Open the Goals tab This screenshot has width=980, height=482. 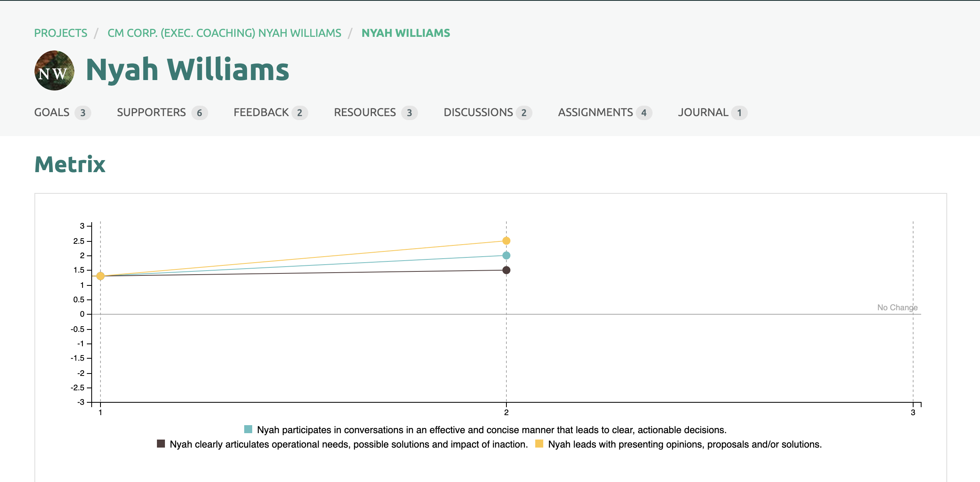tap(62, 112)
